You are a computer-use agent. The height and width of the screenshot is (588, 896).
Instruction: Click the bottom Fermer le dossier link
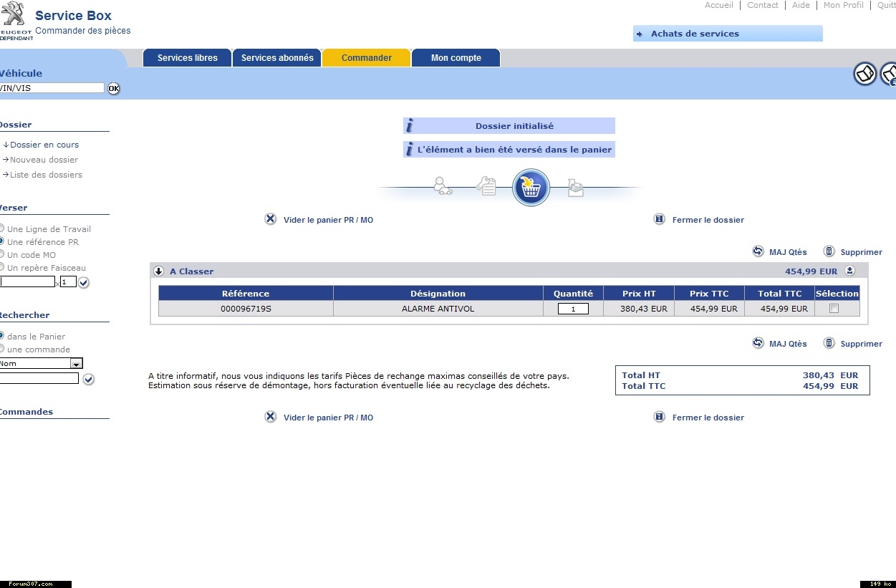tap(708, 418)
